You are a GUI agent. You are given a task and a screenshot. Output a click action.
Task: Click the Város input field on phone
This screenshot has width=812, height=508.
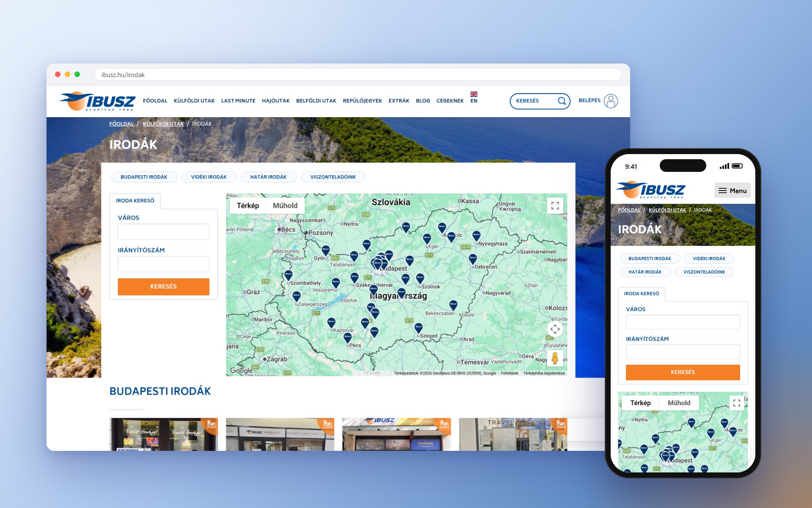[x=683, y=322]
